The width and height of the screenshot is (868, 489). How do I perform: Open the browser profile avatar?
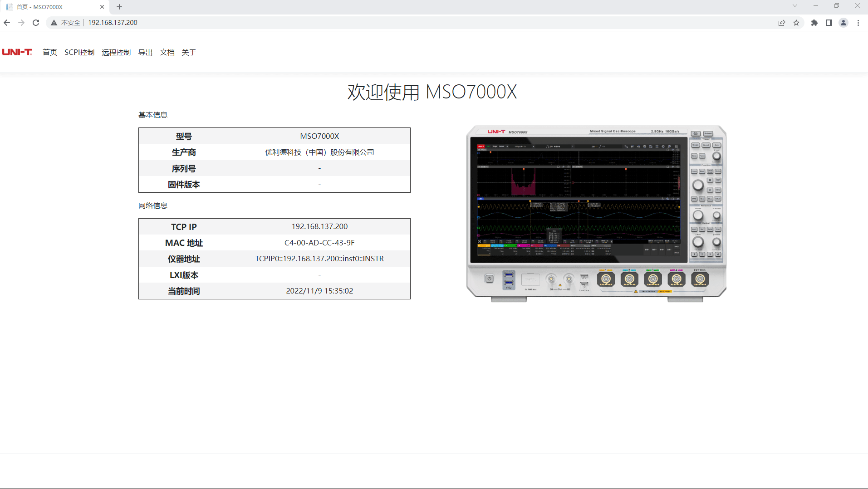coord(843,23)
